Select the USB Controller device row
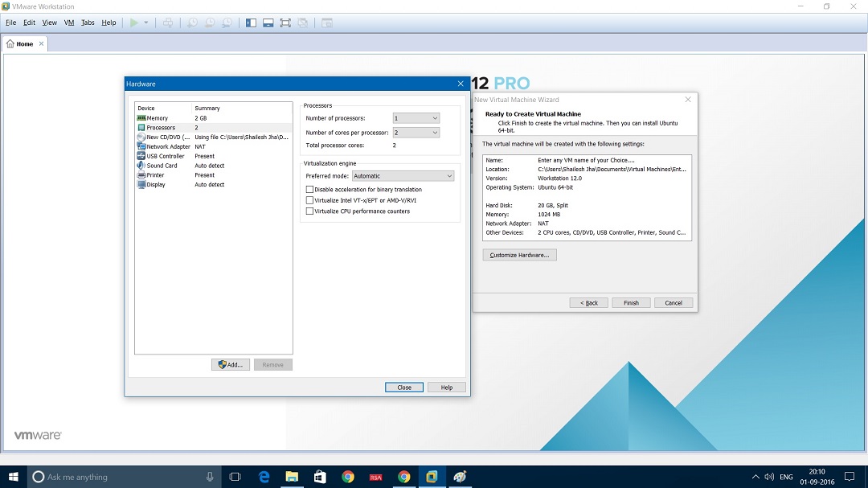The image size is (868, 488). (214, 156)
